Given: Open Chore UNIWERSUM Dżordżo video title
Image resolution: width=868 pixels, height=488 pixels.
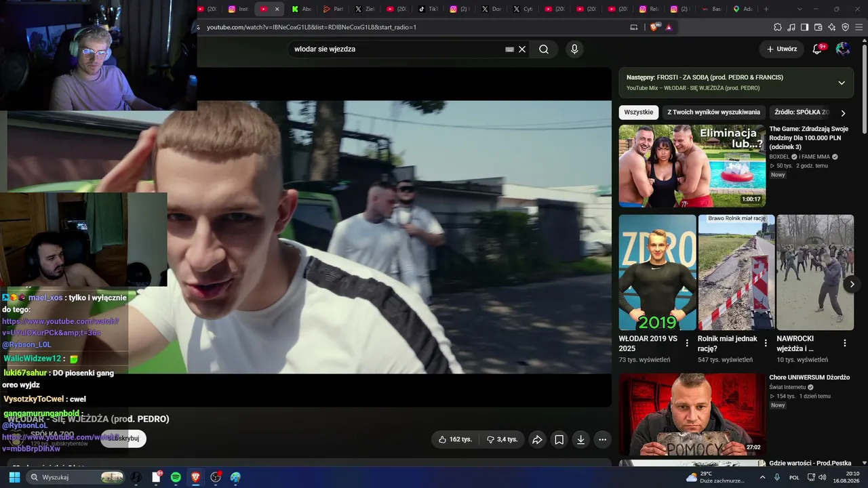Looking at the screenshot, I should [x=809, y=378].
